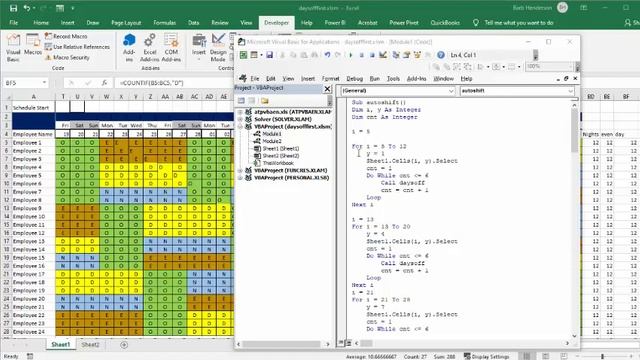Expand atpvbaen.xls project node

[x=240, y=112]
